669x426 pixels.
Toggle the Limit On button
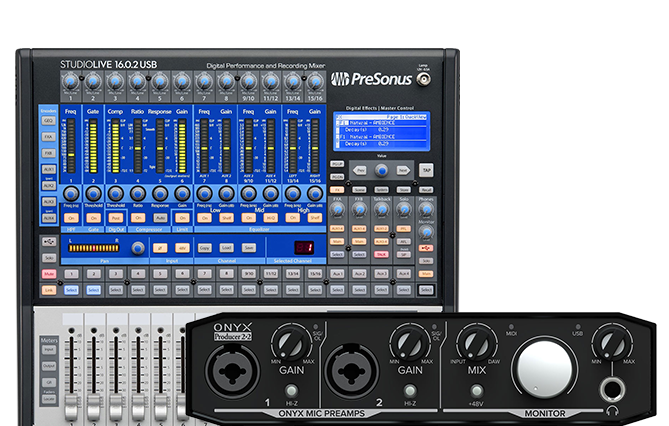coord(182,218)
